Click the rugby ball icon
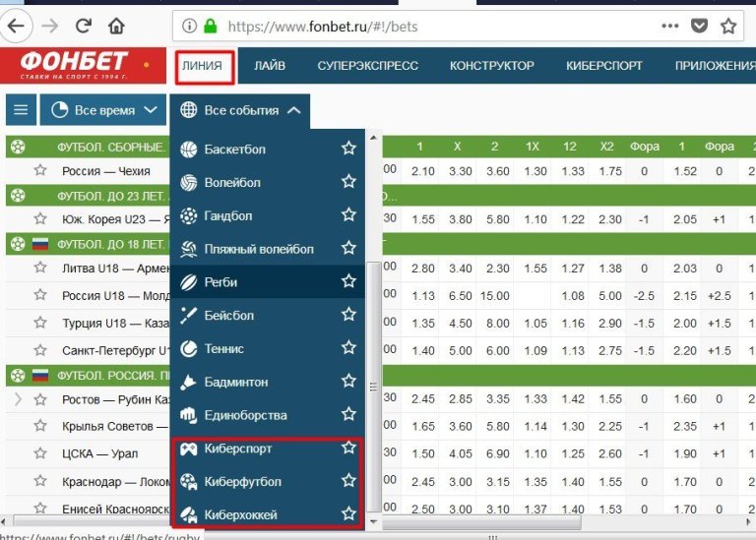 (189, 282)
